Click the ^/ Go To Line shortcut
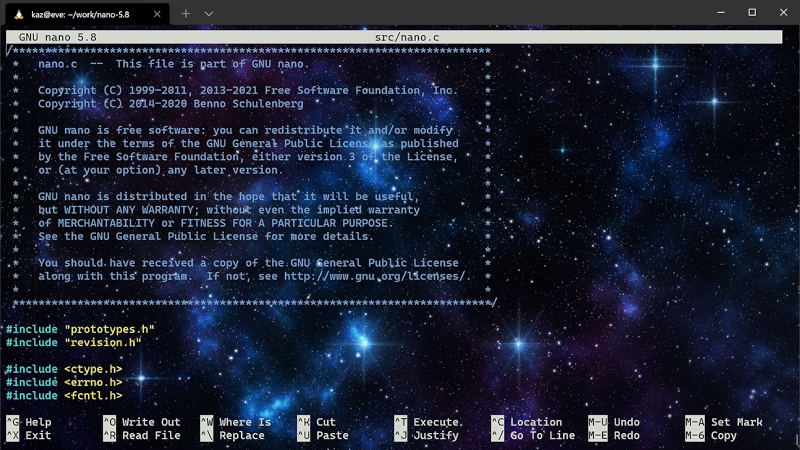 [x=533, y=435]
